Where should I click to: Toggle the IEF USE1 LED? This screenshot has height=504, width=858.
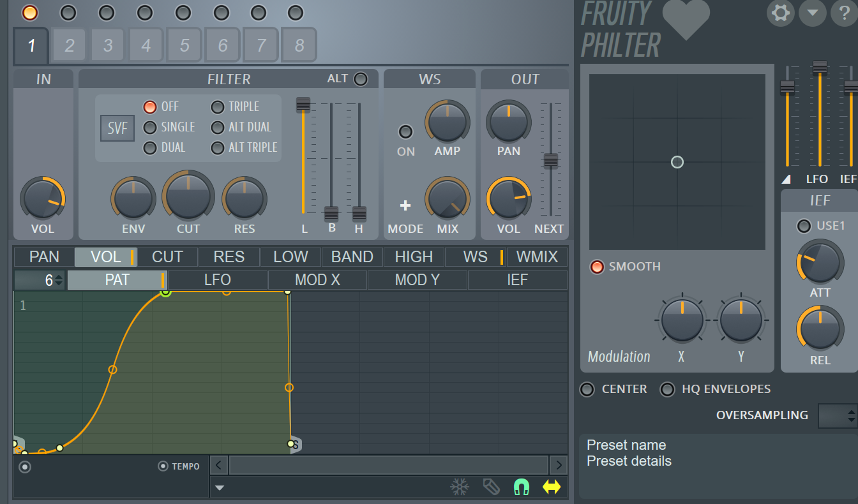point(804,226)
